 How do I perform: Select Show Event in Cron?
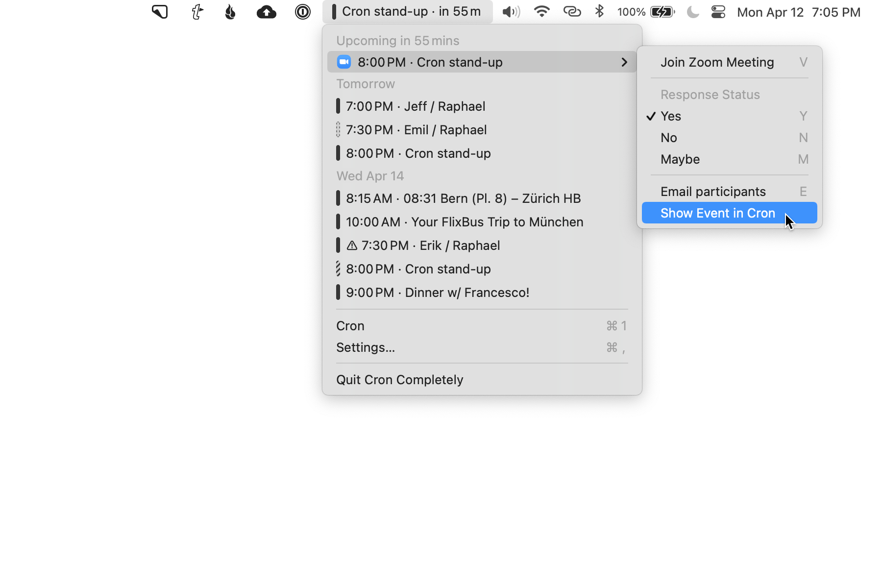coord(718,213)
